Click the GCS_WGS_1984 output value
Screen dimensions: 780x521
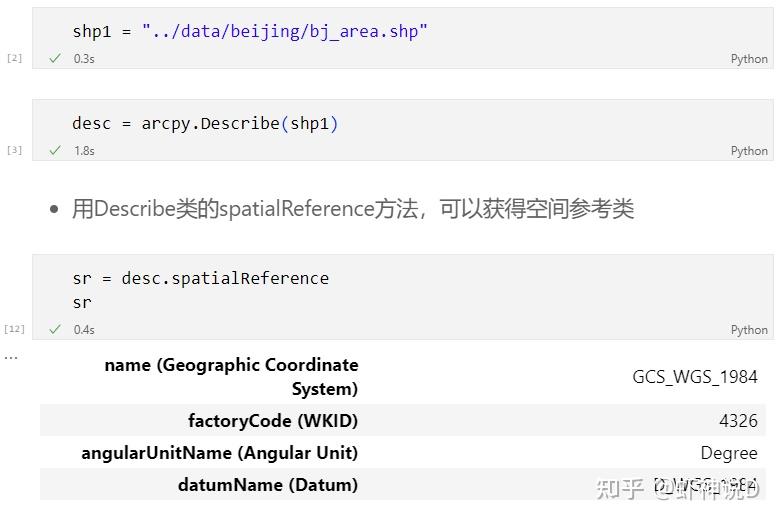[695, 377]
